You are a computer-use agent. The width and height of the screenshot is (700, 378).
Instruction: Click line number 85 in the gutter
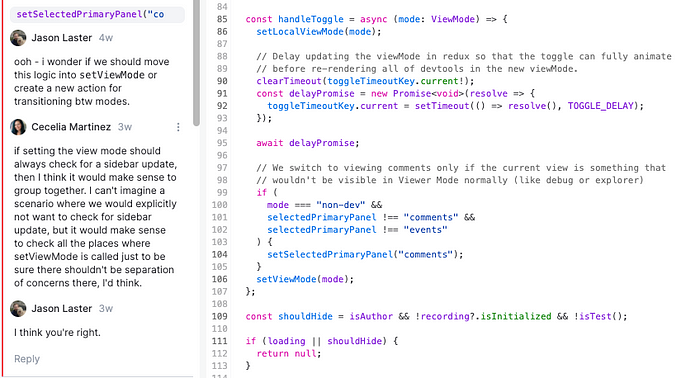click(x=222, y=19)
